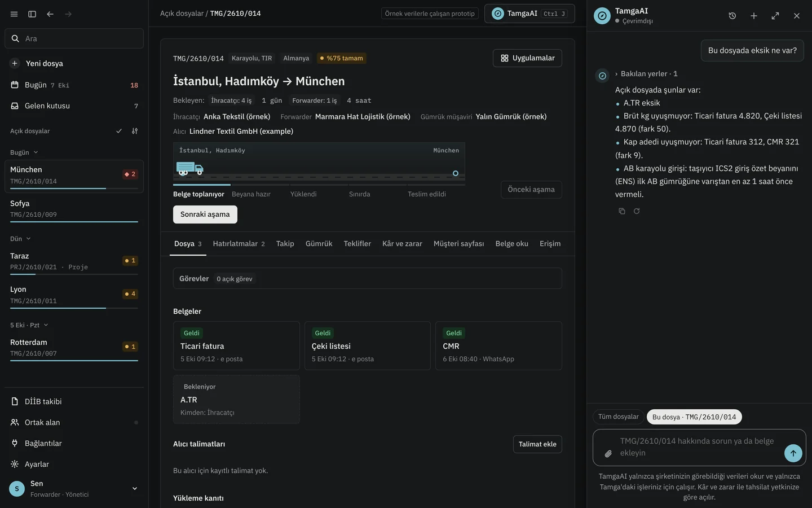The height and width of the screenshot is (508, 812).
Task: Open Bağlantılar plug icon
Action: tap(15, 443)
